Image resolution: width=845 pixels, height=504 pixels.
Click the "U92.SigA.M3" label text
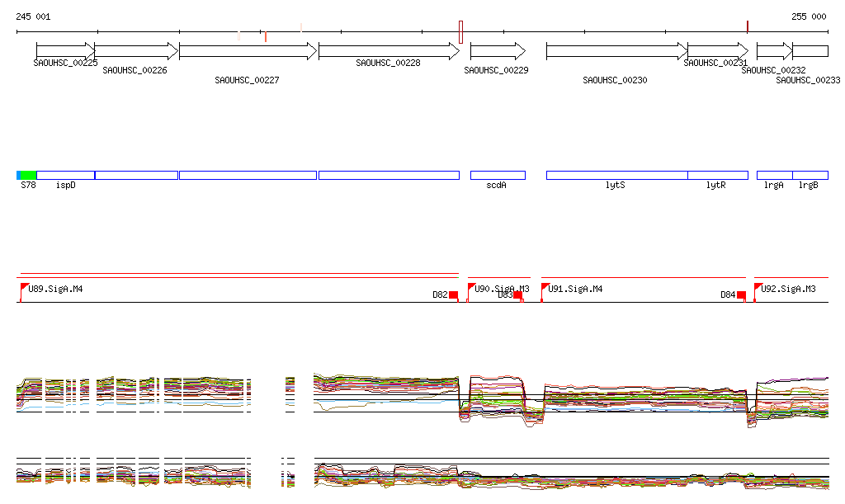788,290
